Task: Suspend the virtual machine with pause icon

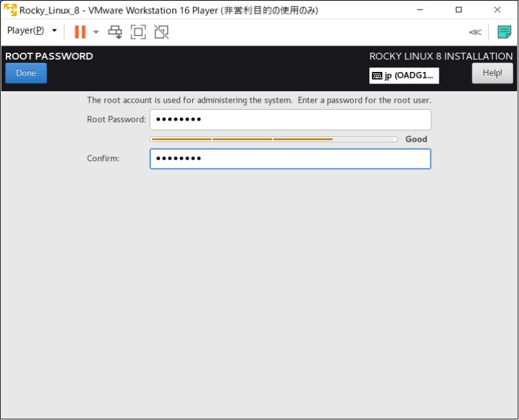Action: [x=78, y=31]
